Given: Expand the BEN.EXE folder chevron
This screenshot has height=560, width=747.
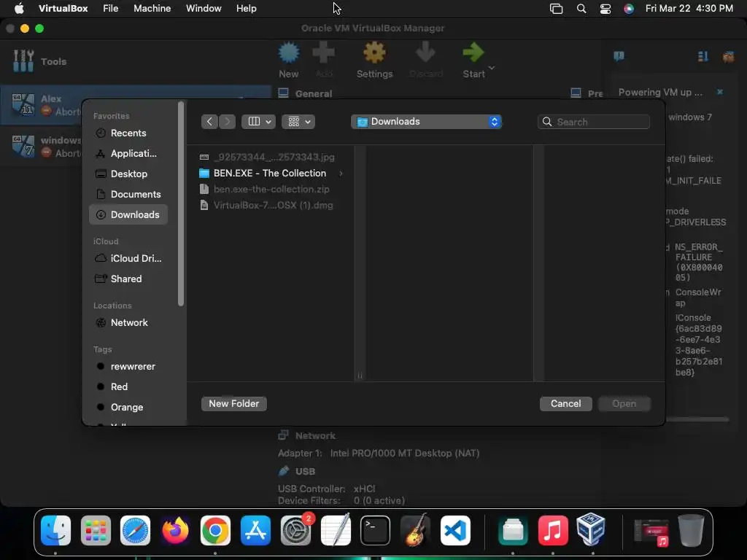Looking at the screenshot, I should click(x=341, y=174).
